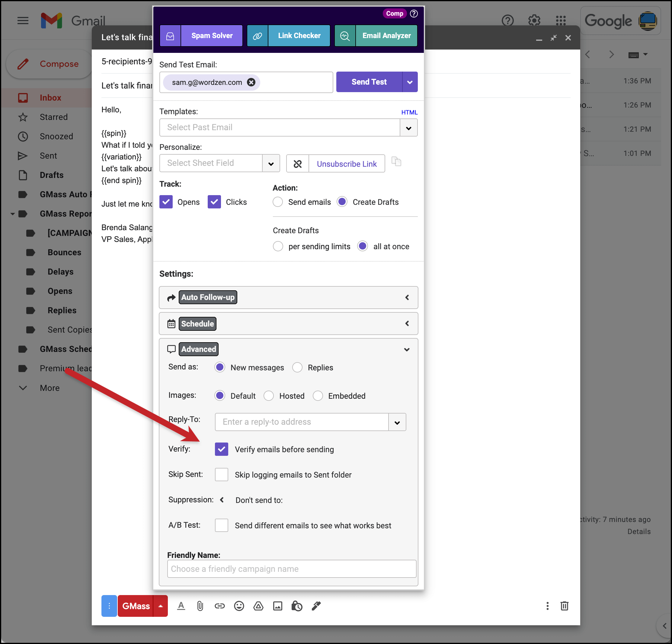The width and height of the screenshot is (672, 644).
Task: Toggle confidential mode lock-clock icon
Action: [297, 606]
